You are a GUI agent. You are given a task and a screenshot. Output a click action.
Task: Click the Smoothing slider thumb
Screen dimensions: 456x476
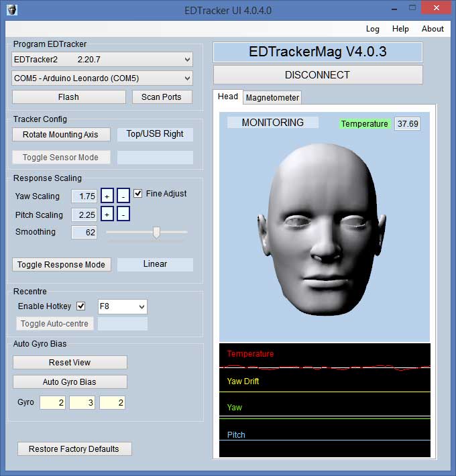click(156, 232)
